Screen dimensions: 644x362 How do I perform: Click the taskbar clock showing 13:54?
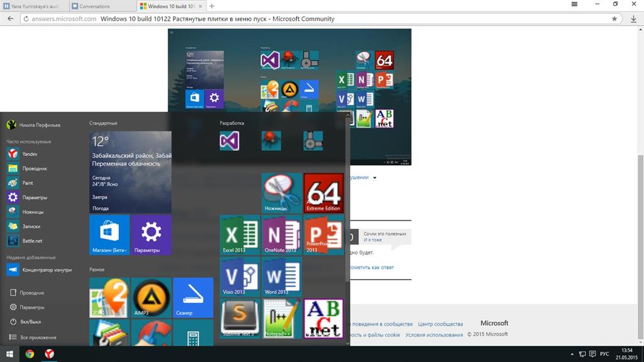(626, 354)
